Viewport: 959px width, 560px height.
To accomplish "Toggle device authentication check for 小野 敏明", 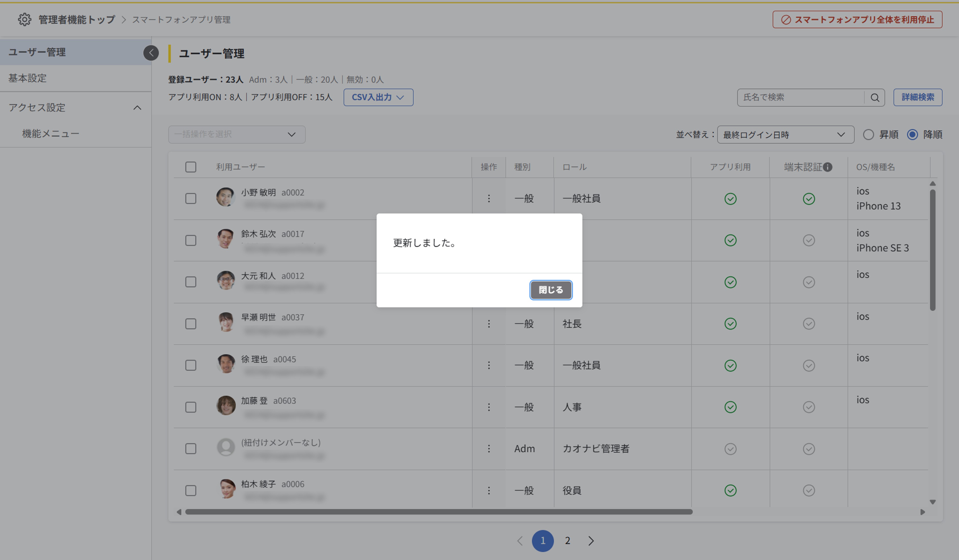I will [x=809, y=199].
